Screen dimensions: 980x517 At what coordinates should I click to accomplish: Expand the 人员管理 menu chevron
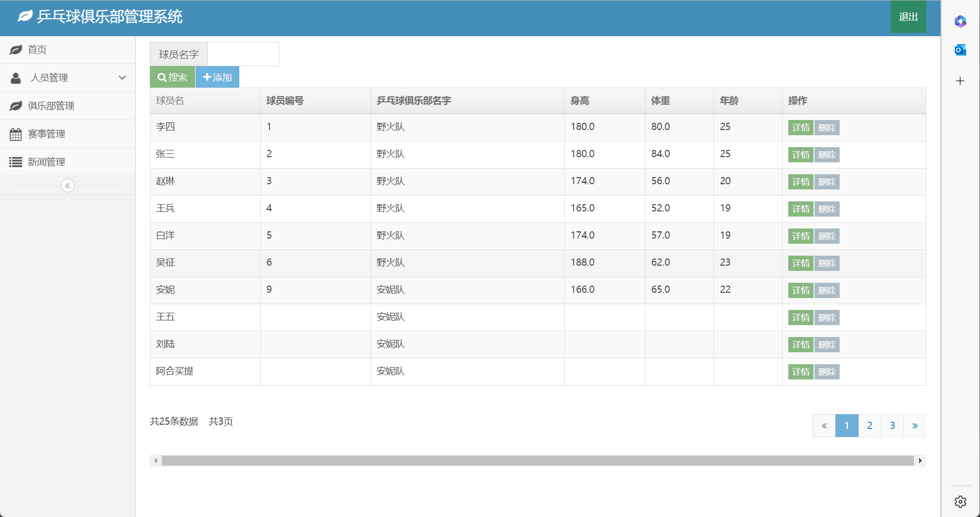pyautogui.click(x=122, y=78)
